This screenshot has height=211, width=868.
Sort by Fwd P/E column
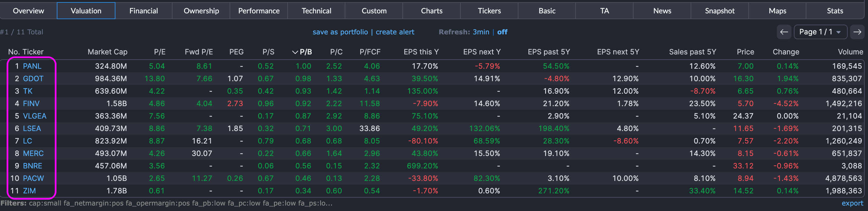[199, 52]
